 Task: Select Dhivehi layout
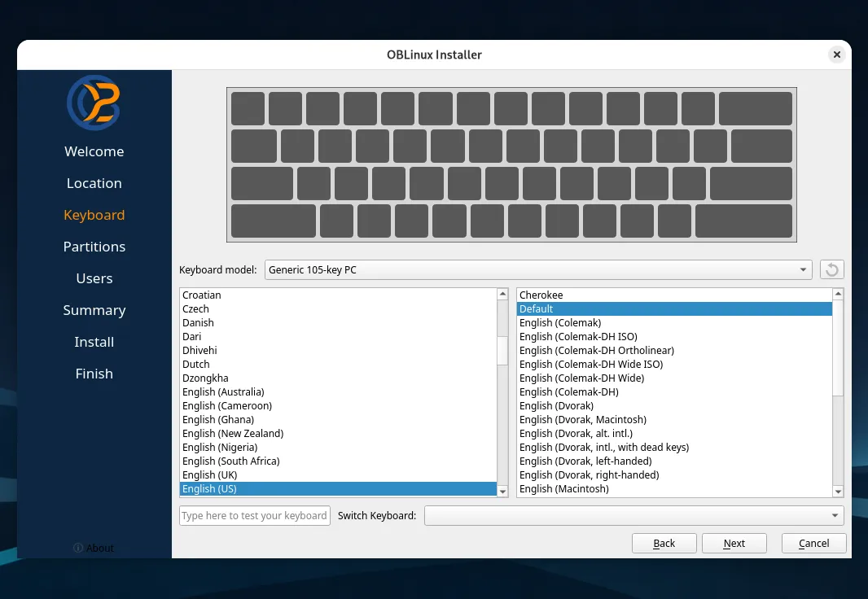[338, 350]
